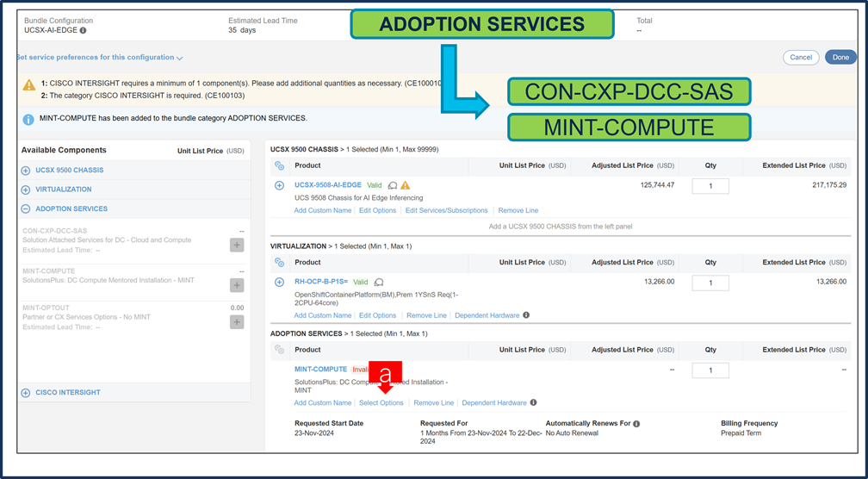This screenshot has height=479, width=868.
Task: Click Qty field for RH-OCP-B-P1S=
Action: click(710, 283)
